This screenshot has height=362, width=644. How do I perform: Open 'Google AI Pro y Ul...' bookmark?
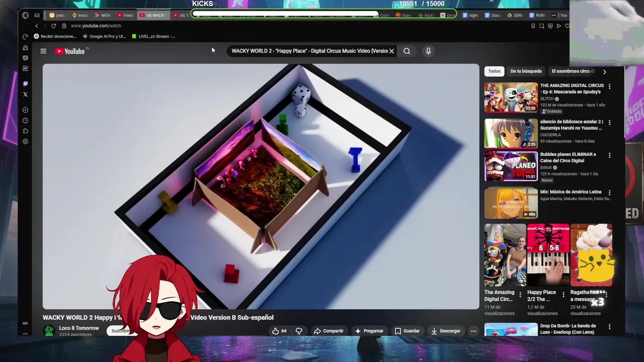[104, 36]
